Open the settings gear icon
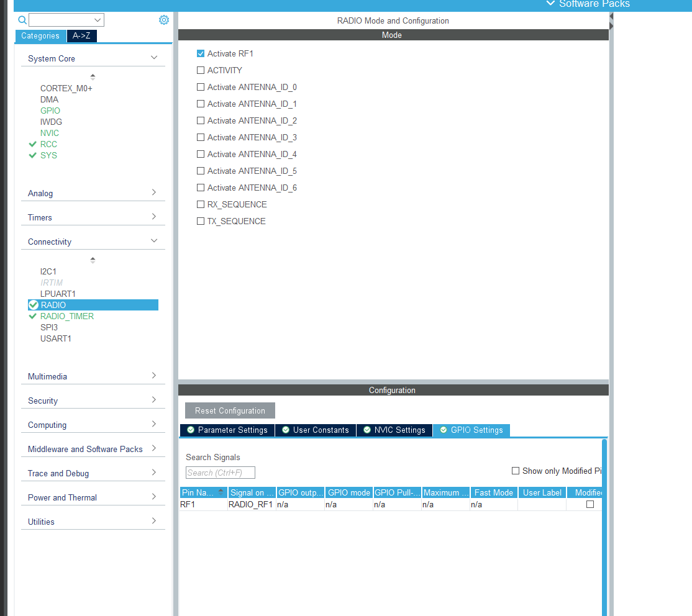This screenshot has height=616, width=692. pos(164,20)
